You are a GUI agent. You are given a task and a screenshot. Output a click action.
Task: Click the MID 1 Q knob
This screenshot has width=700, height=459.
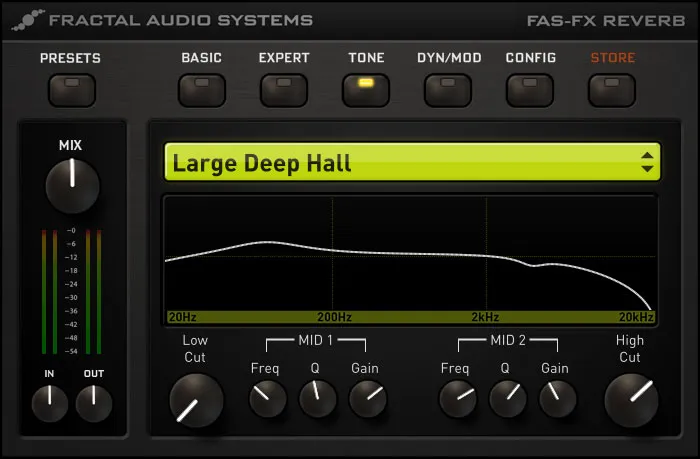coord(317,400)
